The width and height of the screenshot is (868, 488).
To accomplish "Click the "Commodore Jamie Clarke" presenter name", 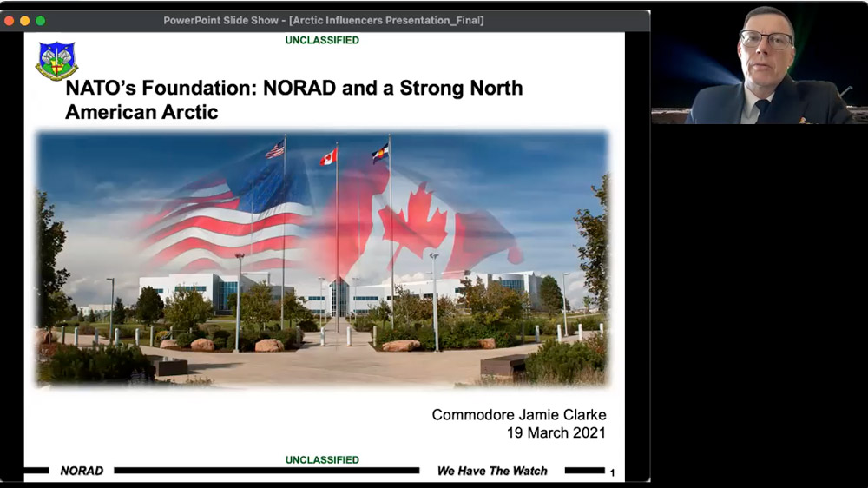I will pos(518,415).
